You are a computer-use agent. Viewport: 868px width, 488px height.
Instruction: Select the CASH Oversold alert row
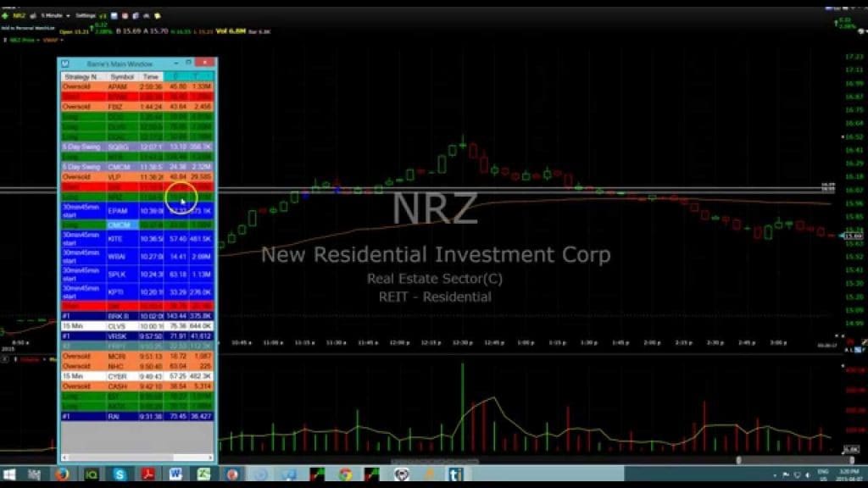137,386
